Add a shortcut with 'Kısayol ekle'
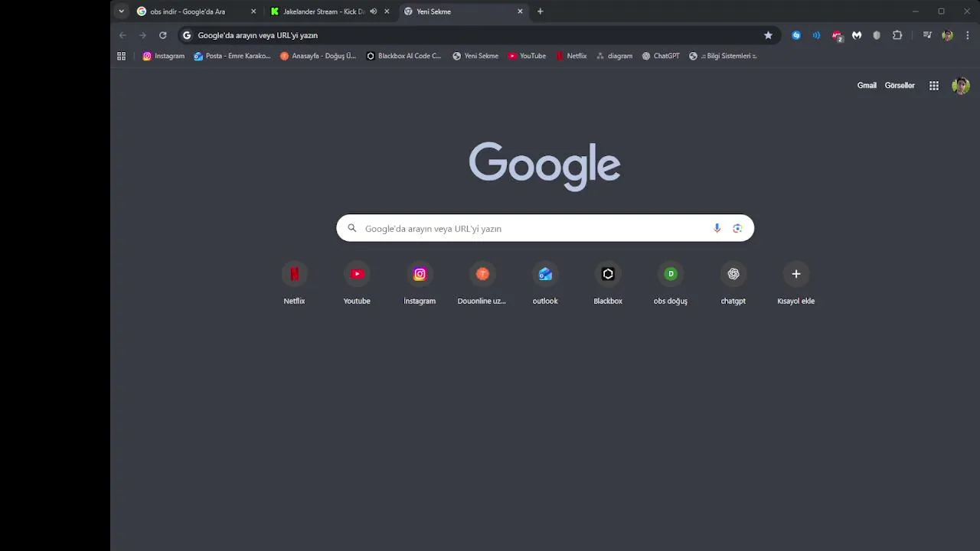 [796, 284]
